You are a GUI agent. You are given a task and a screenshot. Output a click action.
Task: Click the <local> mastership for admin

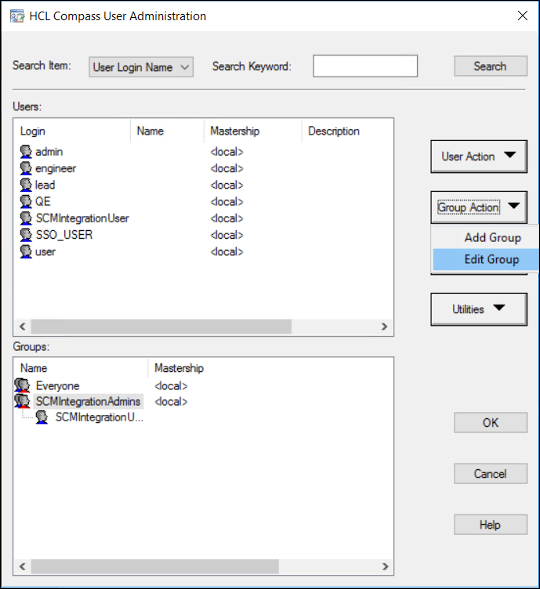coord(227,152)
